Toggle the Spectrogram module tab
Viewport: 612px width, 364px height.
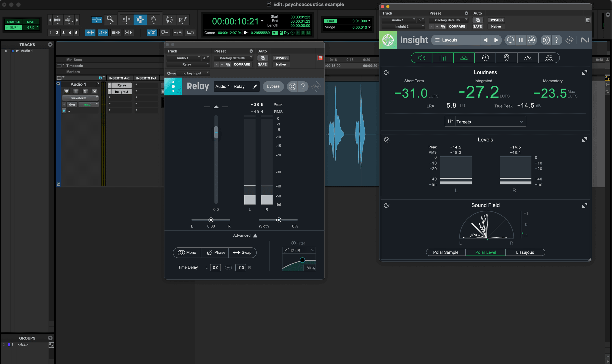point(549,58)
